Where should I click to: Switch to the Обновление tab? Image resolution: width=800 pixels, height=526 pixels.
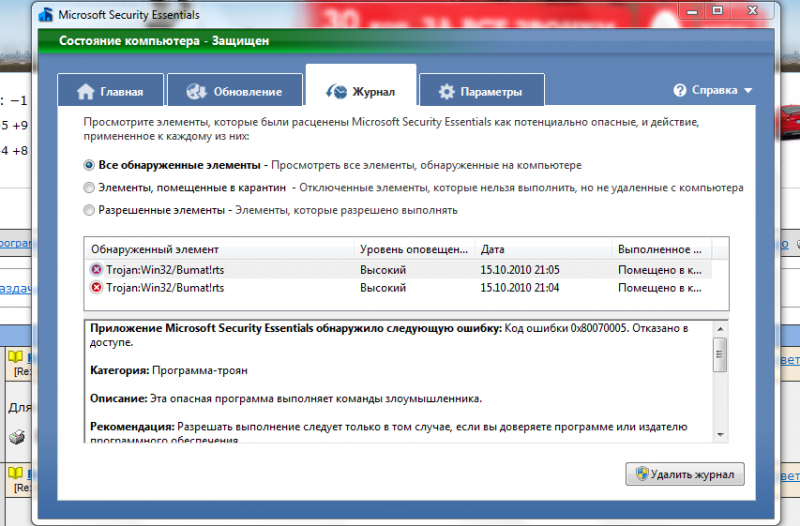235,90
